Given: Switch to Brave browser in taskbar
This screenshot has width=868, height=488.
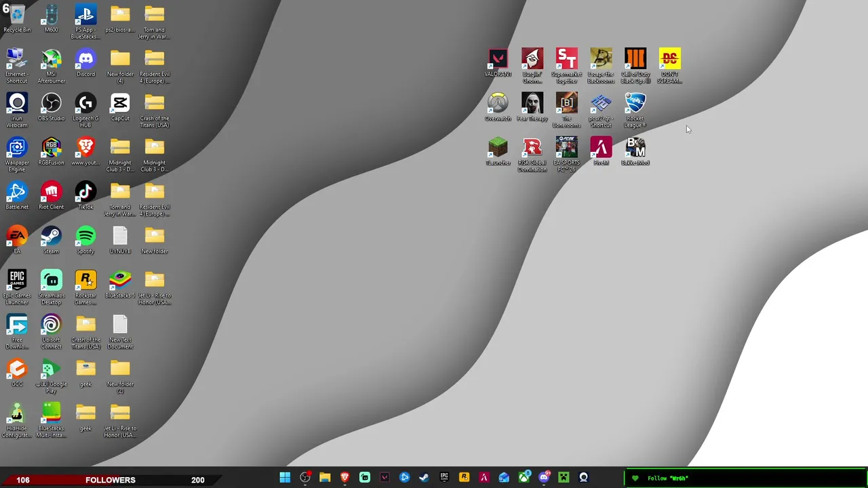Looking at the screenshot, I should coord(344,478).
